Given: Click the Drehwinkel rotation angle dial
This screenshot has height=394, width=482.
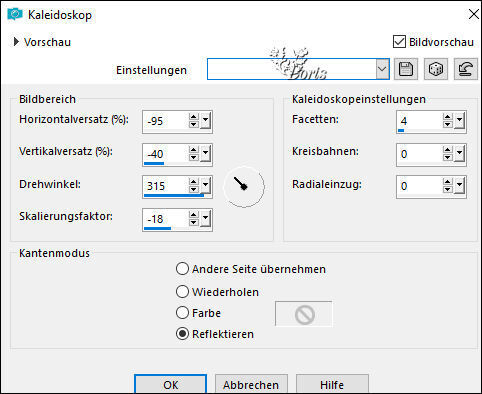Looking at the screenshot, I should (244, 187).
